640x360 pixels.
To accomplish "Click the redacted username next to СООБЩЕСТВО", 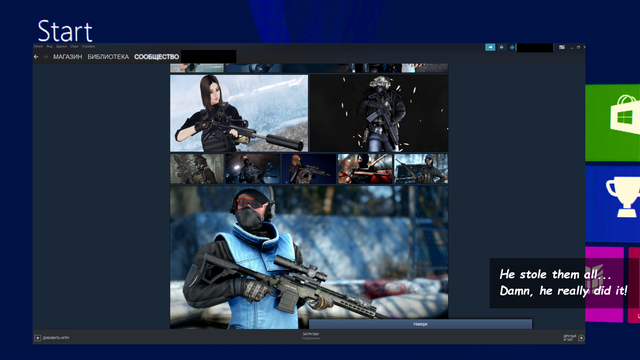I will coord(209,56).
